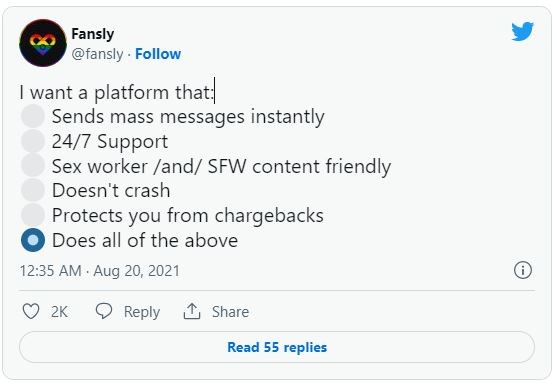Image resolution: width=557 pixels, height=385 pixels.
Task: Click the Reply text label
Action: coord(142,312)
